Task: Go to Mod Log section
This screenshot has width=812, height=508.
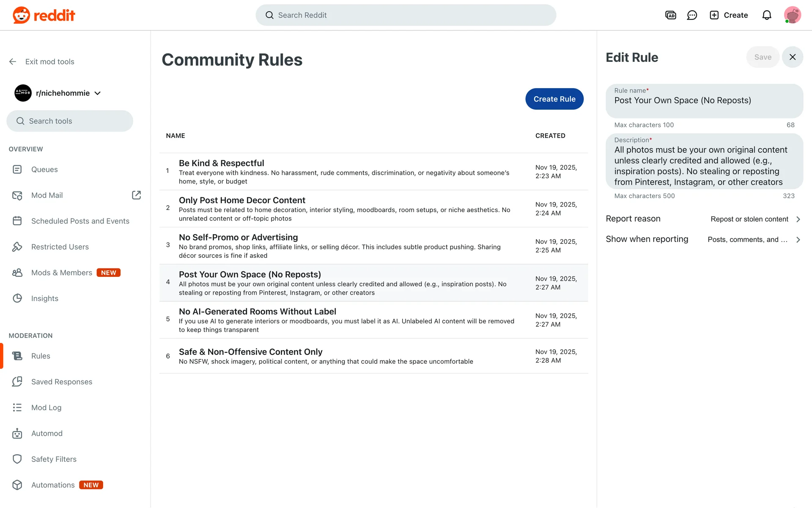Action: [47, 408]
